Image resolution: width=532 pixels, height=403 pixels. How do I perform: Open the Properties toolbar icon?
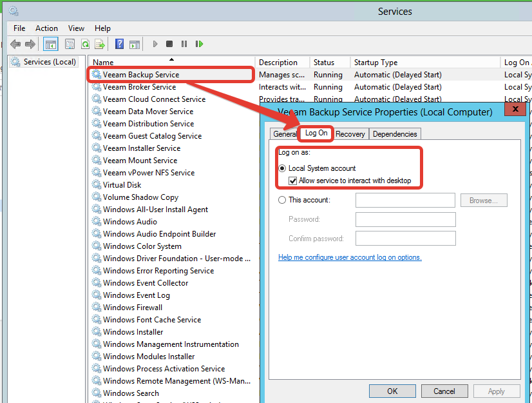(x=70, y=44)
